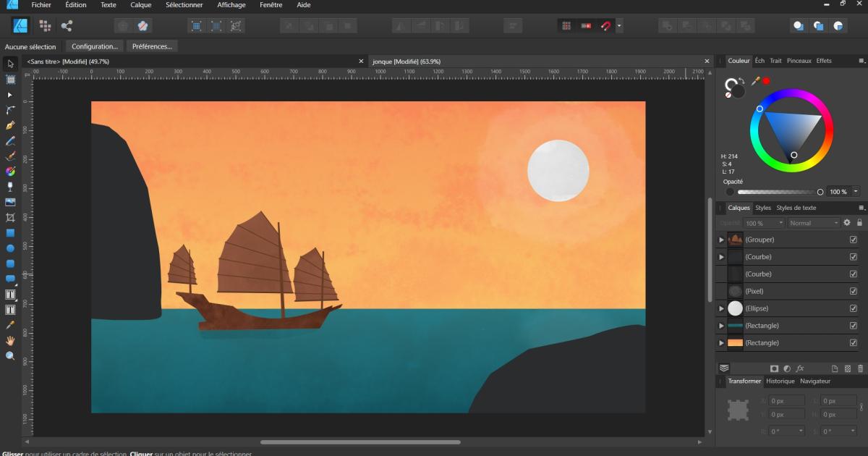This screenshot has height=456, width=868.
Task: Hide the (Grouper) layer via checkbox
Action: (853, 240)
